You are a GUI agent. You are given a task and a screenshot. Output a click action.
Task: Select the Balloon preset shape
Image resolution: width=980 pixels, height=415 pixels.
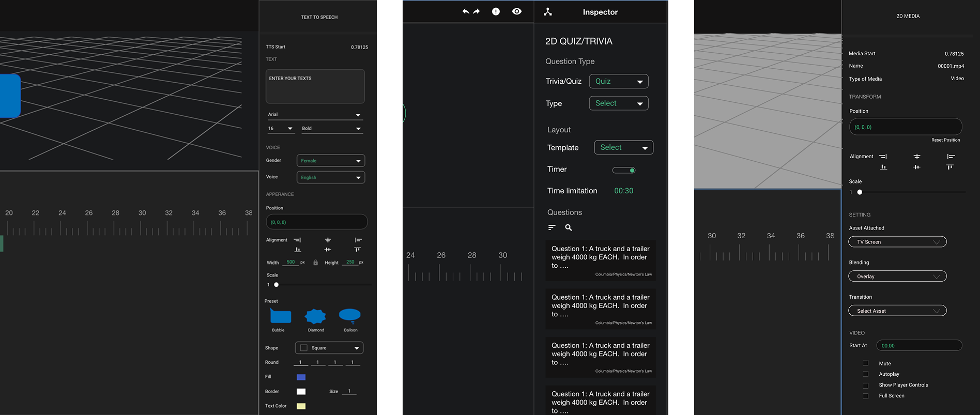pos(350,315)
